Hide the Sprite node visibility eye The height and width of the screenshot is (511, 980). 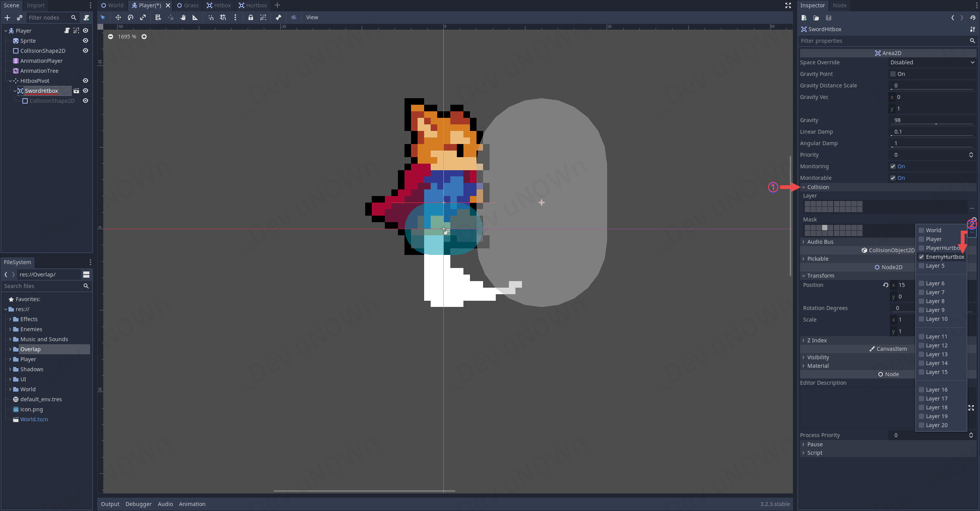tap(86, 41)
